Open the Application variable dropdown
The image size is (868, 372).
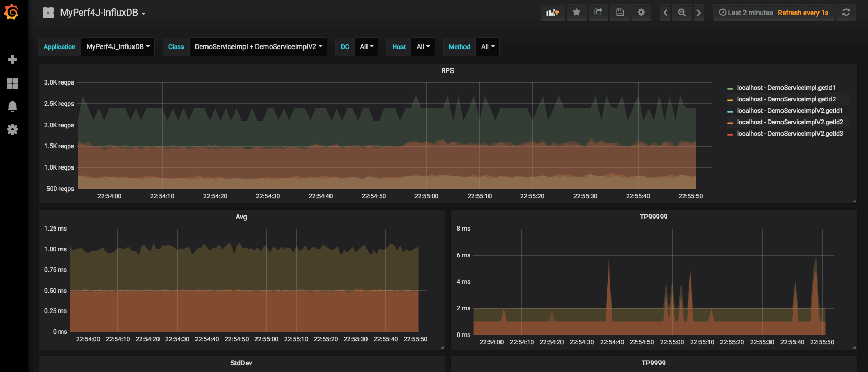[x=118, y=47]
